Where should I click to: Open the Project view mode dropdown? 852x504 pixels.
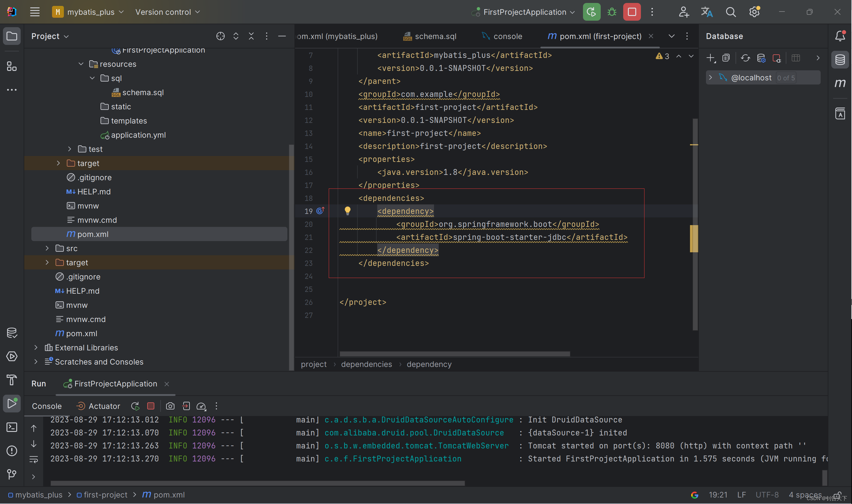[50, 36]
